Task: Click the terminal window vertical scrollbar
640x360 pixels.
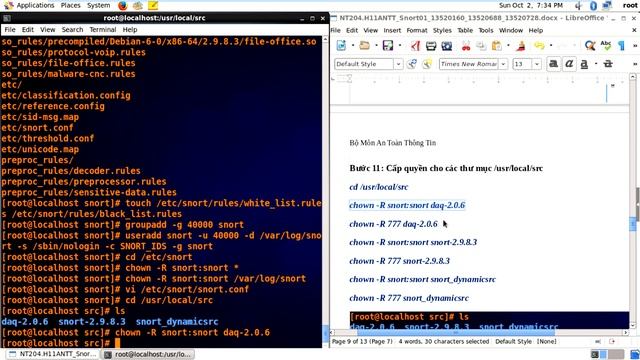Action: coord(325,191)
